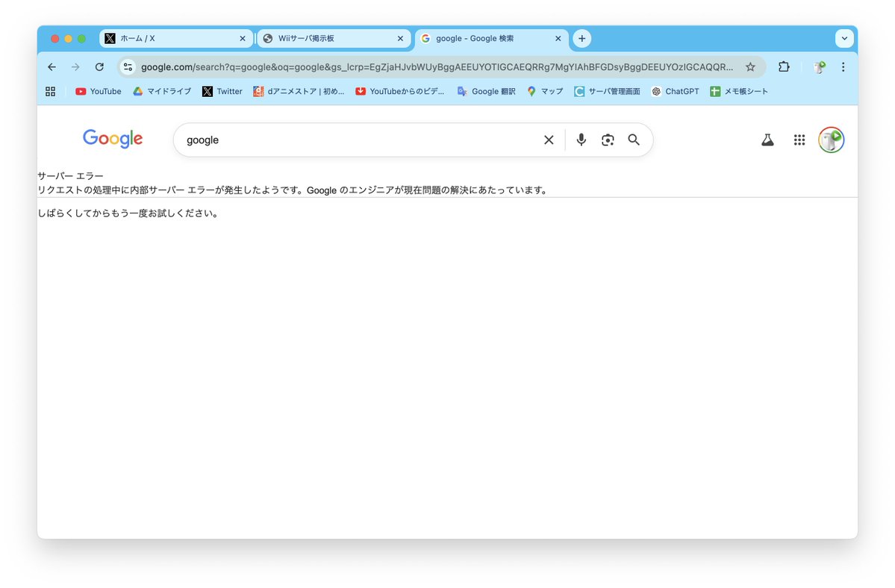Open the マップ bookmark
895x588 pixels.
tap(545, 91)
